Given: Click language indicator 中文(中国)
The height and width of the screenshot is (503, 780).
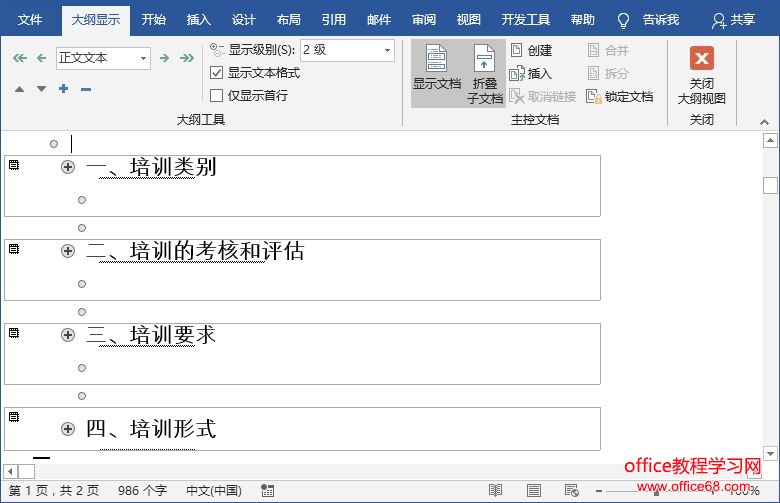Looking at the screenshot, I should click(214, 491).
